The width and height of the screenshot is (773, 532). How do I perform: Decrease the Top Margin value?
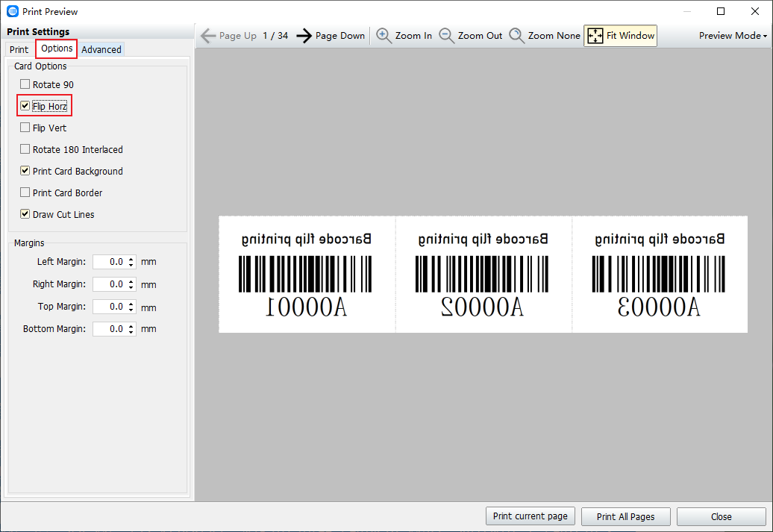pos(131,310)
